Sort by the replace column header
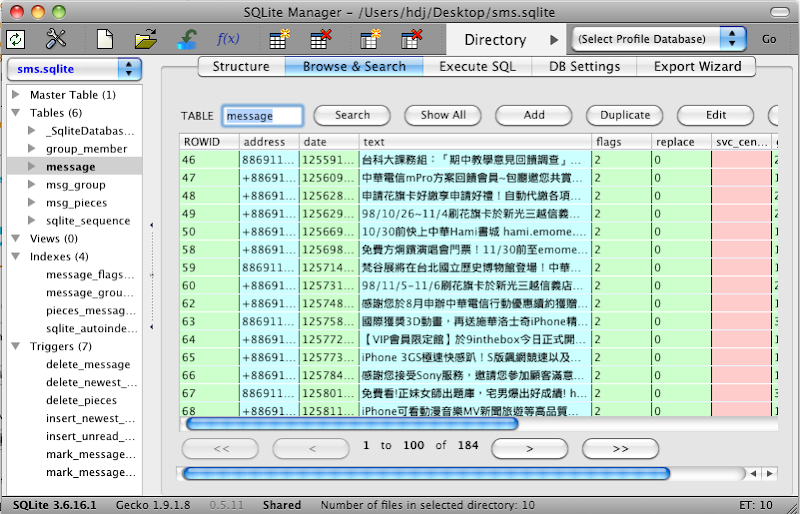The width and height of the screenshot is (800, 514). click(x=681, y=142)
